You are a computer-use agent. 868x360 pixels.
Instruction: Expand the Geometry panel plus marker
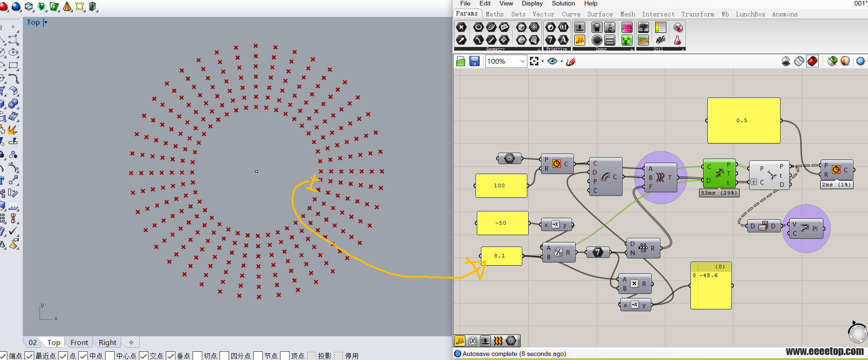tap(539, 49)
